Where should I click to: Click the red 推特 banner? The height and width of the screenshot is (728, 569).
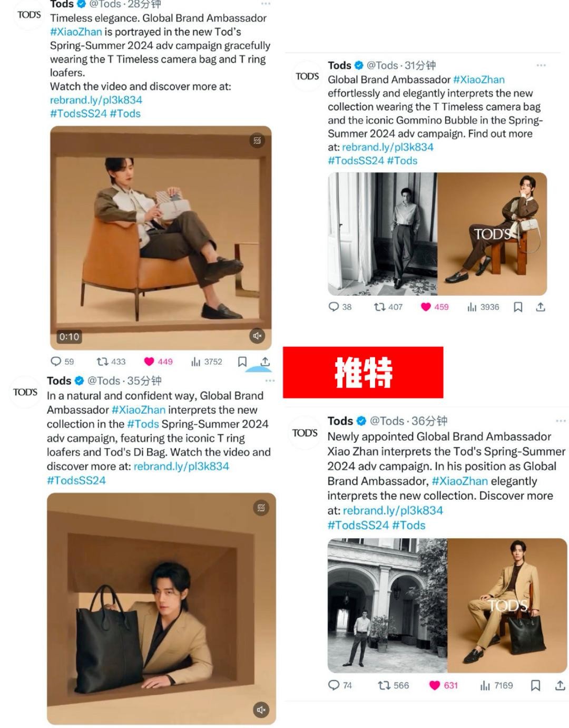363,372
